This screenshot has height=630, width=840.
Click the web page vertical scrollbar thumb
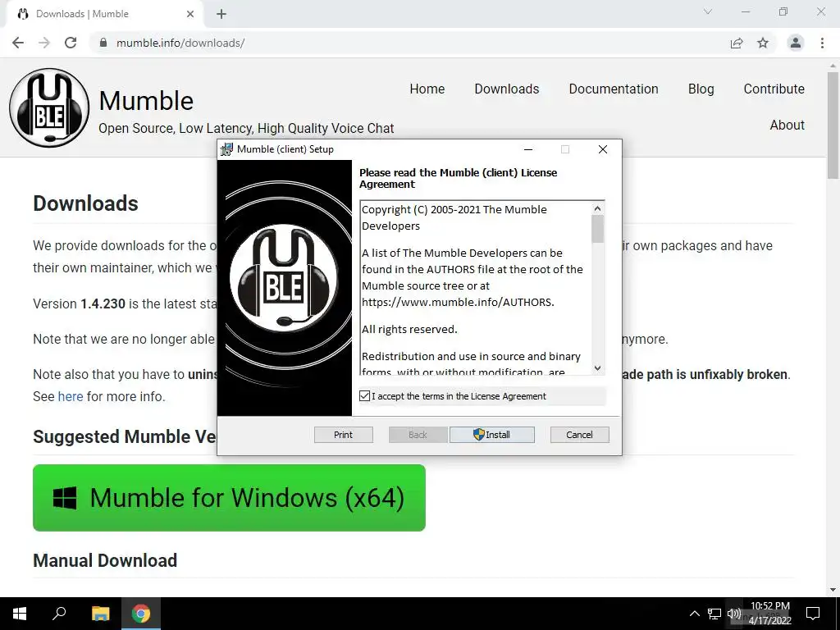[833, 126]
